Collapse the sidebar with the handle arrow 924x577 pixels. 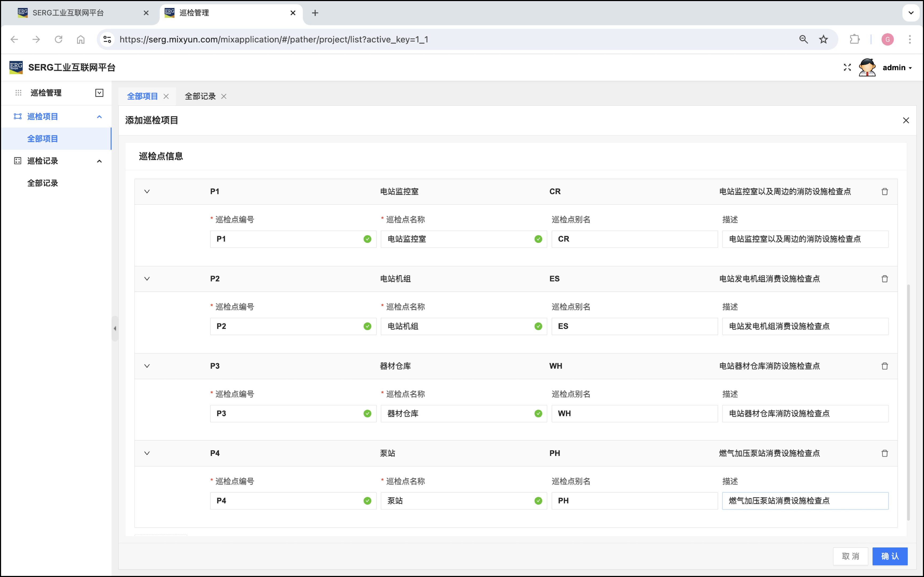pos(115,328)
